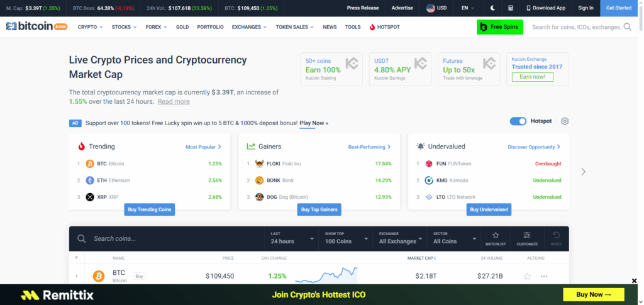
Task: Open the Exchange All Exchanges dropdown
Action: click(x=400, y=238)
